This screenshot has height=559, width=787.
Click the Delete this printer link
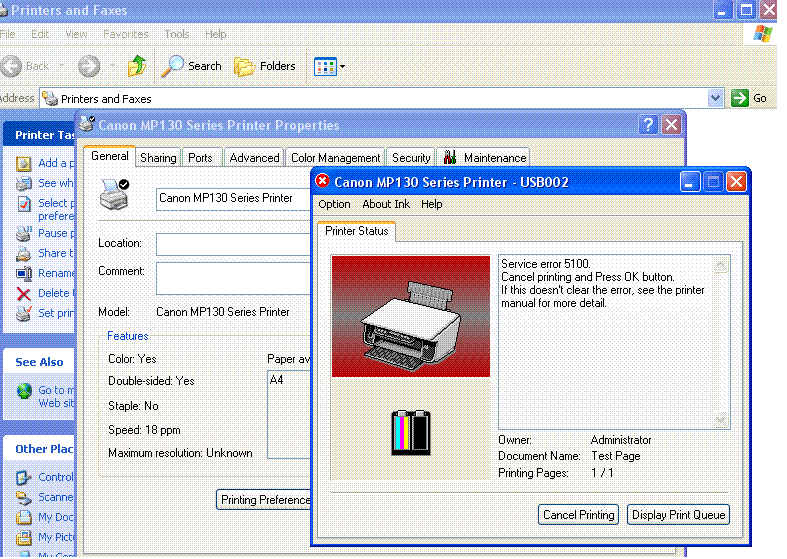(x=56, y=293)
